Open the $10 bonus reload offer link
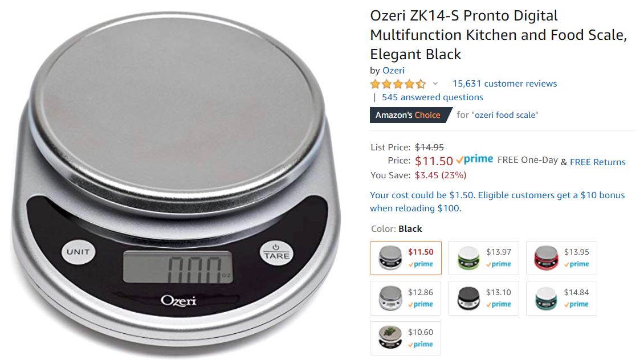Image resolution: width=644 pixels, height=364 pixels. 497,202
